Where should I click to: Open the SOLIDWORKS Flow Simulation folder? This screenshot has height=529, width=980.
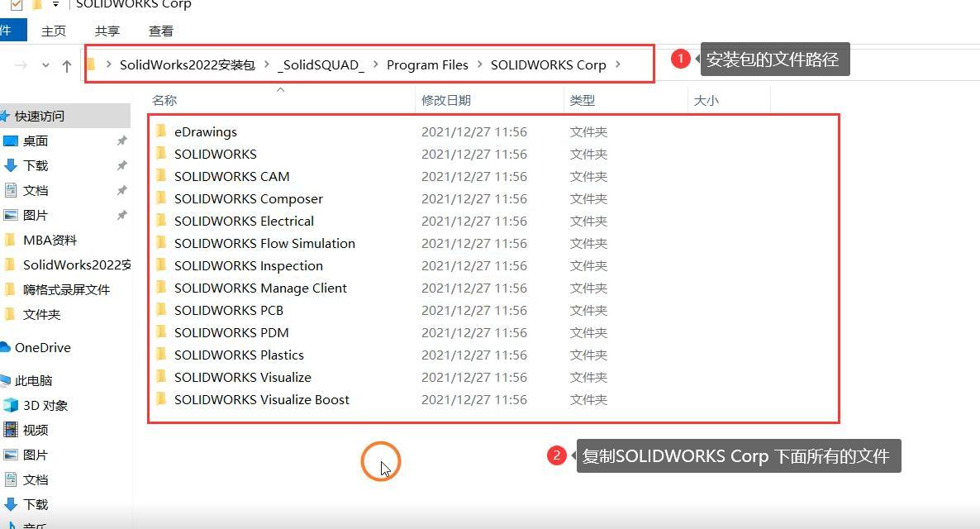click(264, 243)
